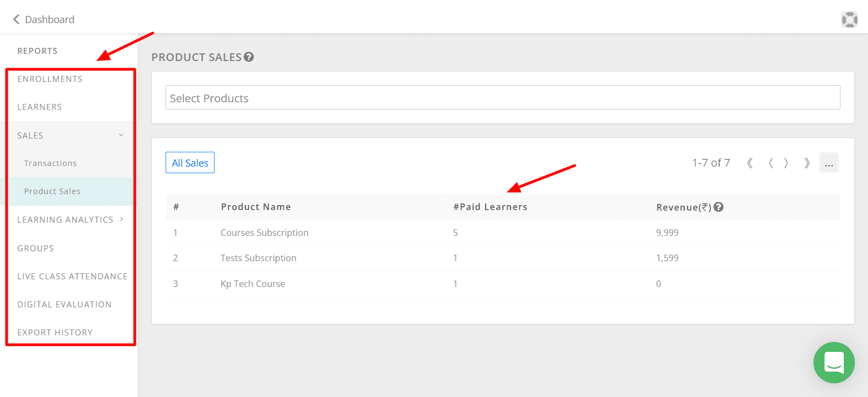Open Digital Evaluation report
Image resolution: width=868 pixels, height=397 pixels.
pyautogui.click(x=64, y=304)
